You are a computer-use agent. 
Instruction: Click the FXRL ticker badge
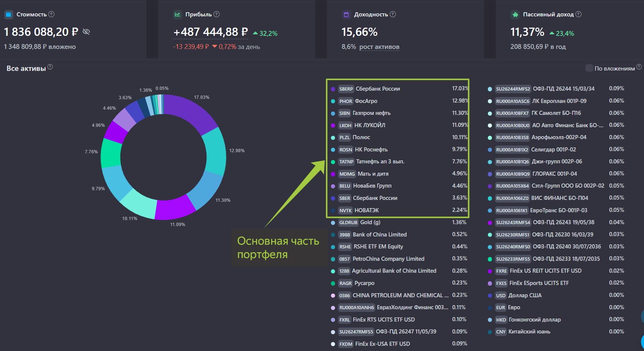pos(345,320)
